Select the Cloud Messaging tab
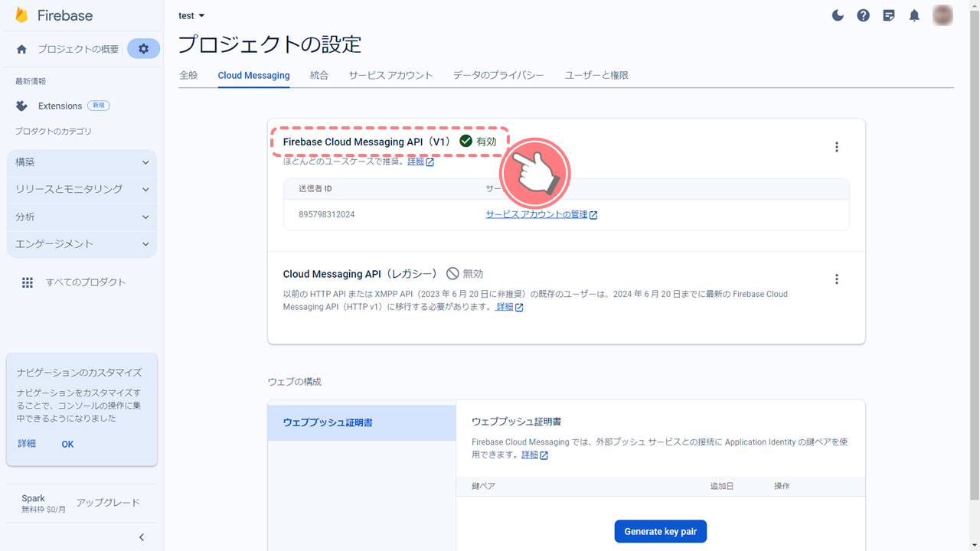 (x=253, y=75)
